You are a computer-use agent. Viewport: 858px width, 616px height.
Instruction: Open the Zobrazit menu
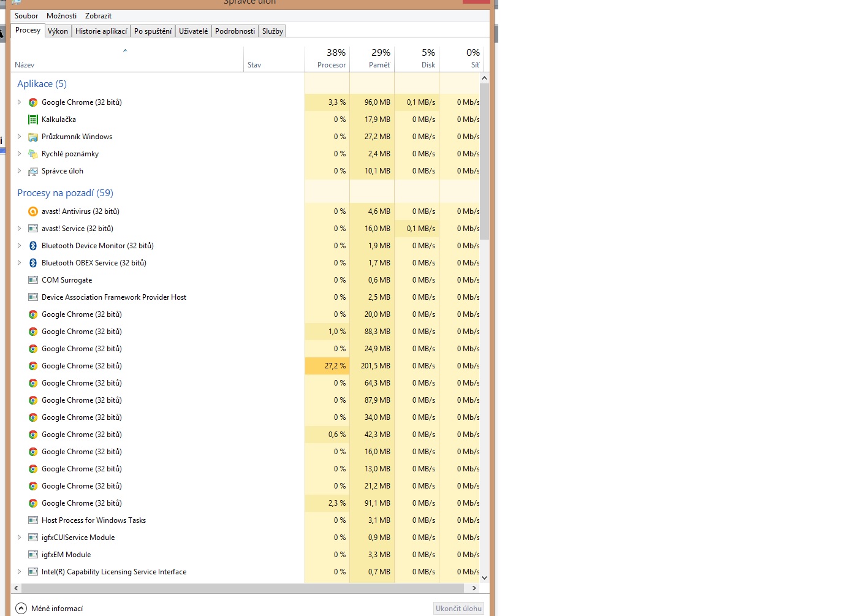98,16
